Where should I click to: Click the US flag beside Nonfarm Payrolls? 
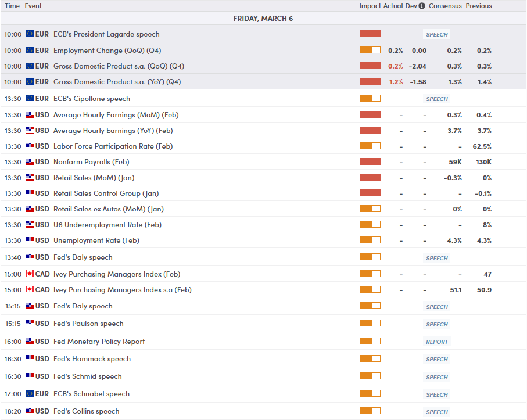[30, 161]
